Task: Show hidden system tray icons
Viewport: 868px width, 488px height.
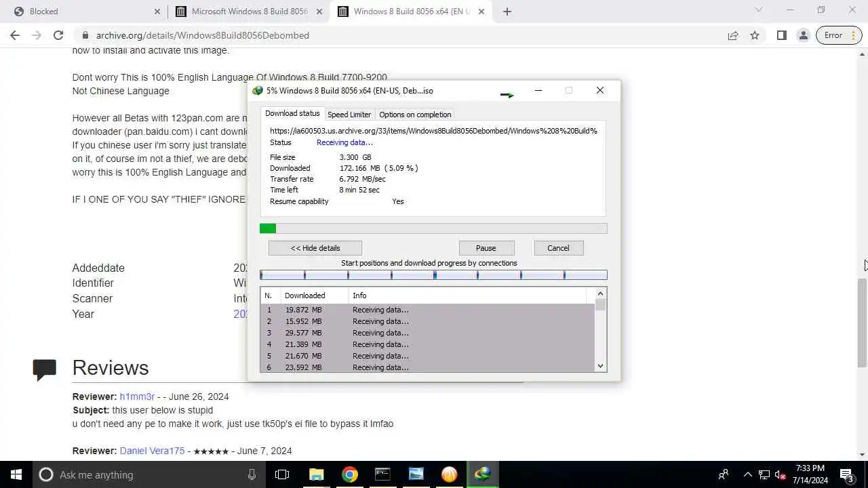Action: click(747, 474)
